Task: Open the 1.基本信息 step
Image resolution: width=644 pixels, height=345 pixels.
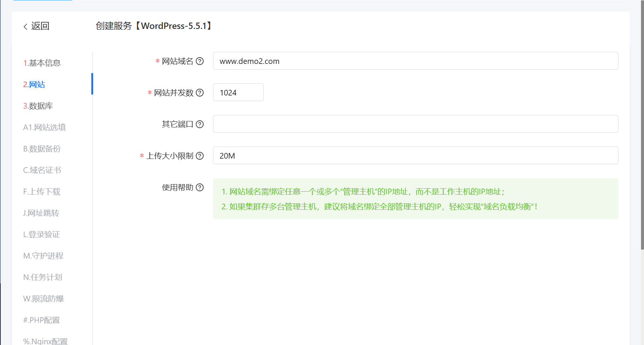Action: [x=42, y=63]
